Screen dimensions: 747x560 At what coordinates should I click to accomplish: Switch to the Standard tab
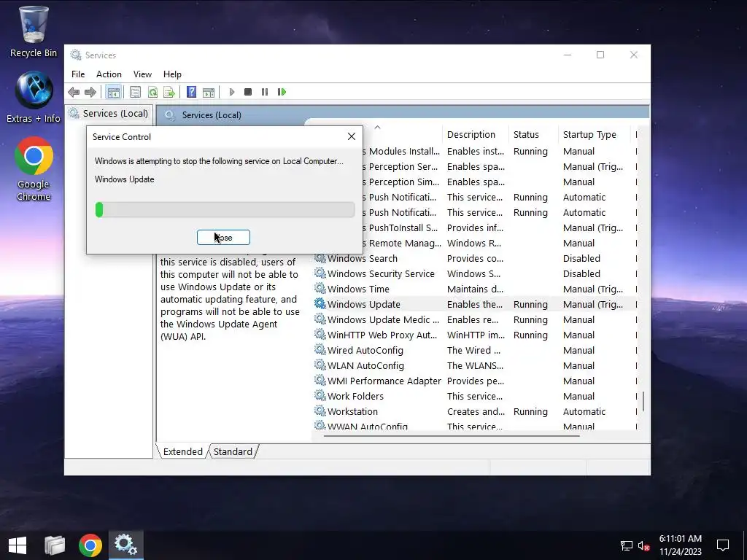click(x=233, y=451)
